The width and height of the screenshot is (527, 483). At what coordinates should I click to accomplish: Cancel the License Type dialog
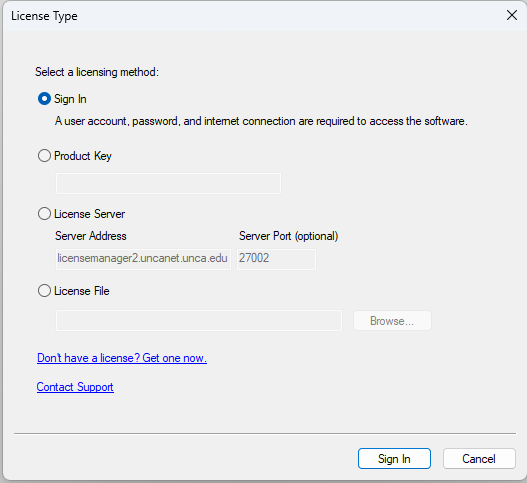click(x=479, y=458)
